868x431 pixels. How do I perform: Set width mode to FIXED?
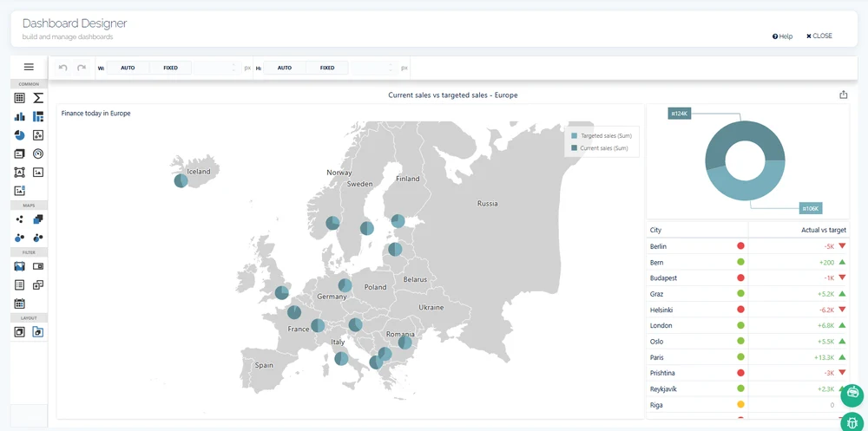pos(170,68)
